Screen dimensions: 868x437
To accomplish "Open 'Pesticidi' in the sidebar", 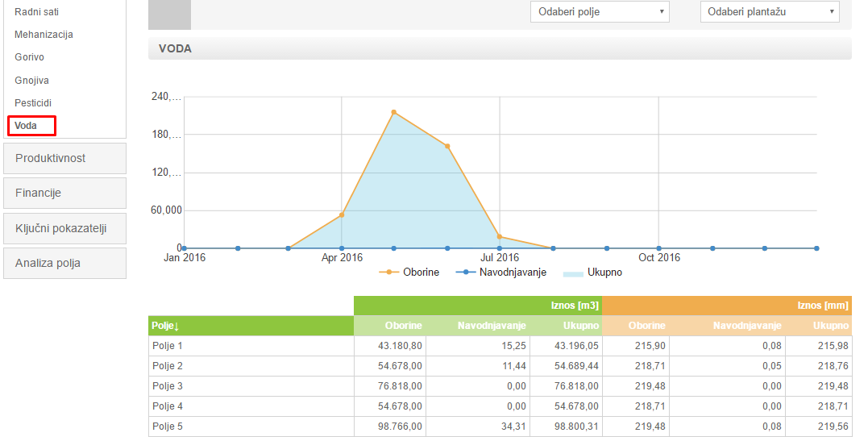I will click(33, 103).
